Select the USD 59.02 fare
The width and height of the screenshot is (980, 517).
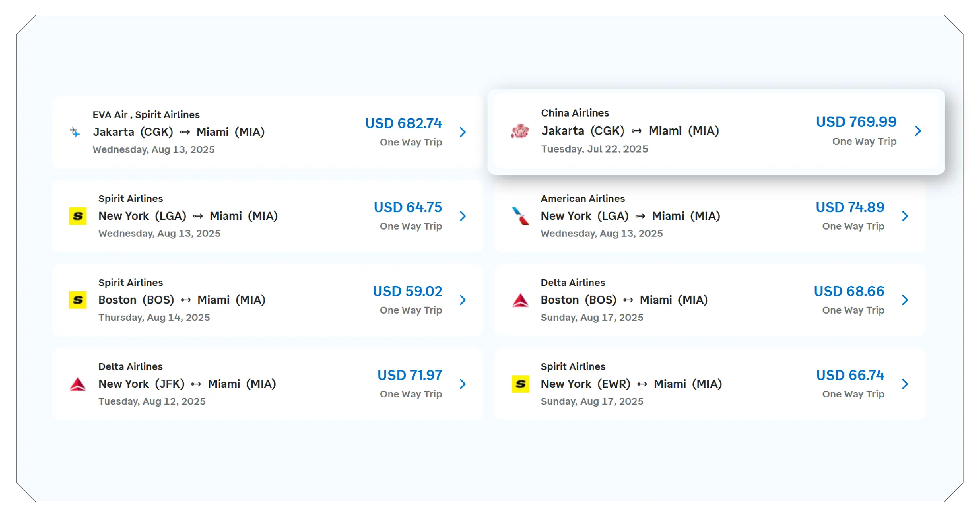pyautogui.click(x=407, y=291)
